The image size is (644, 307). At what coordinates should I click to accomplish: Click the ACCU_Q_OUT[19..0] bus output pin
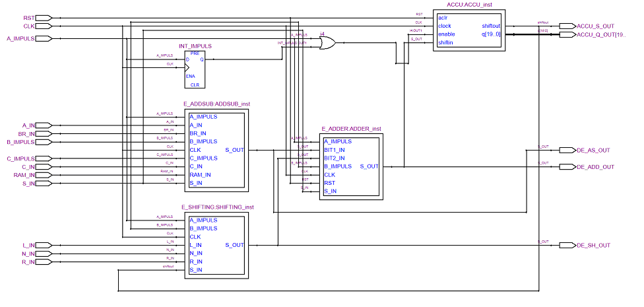568,34
